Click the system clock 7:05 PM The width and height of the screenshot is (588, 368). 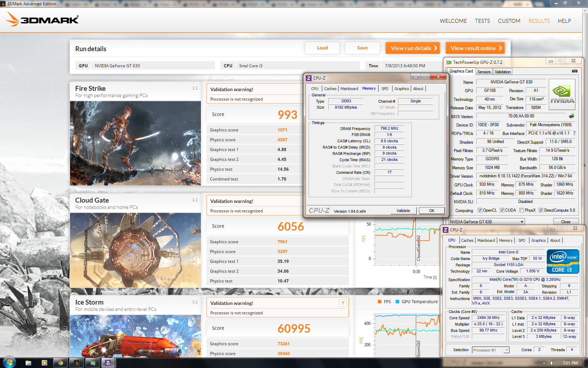[x=570, y=363]
